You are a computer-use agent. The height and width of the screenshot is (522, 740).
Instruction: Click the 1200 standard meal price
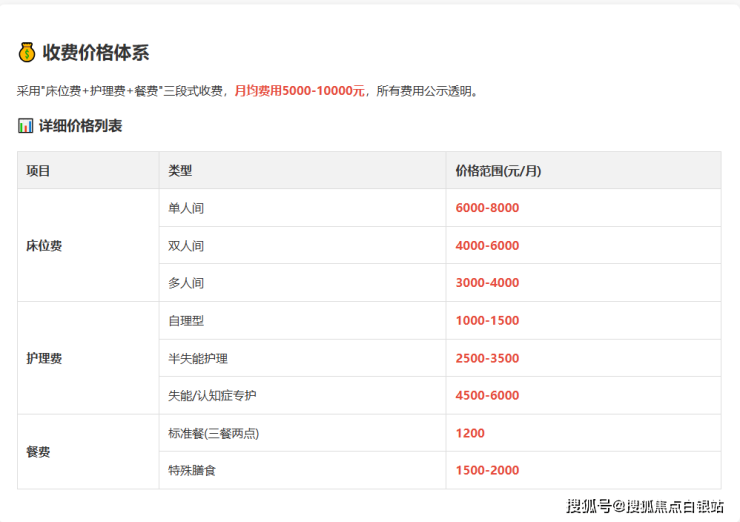point(470,433)
